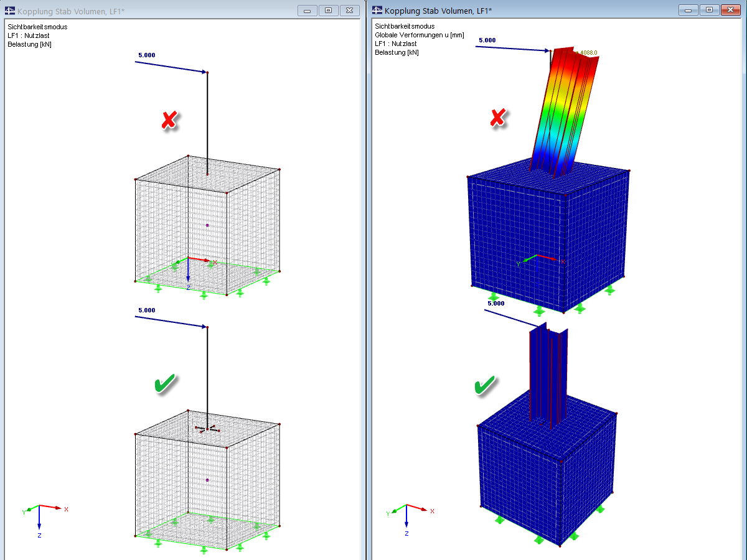
Task: Click 'Belastung [kN]' label in the left window
Action: point(29,44)
